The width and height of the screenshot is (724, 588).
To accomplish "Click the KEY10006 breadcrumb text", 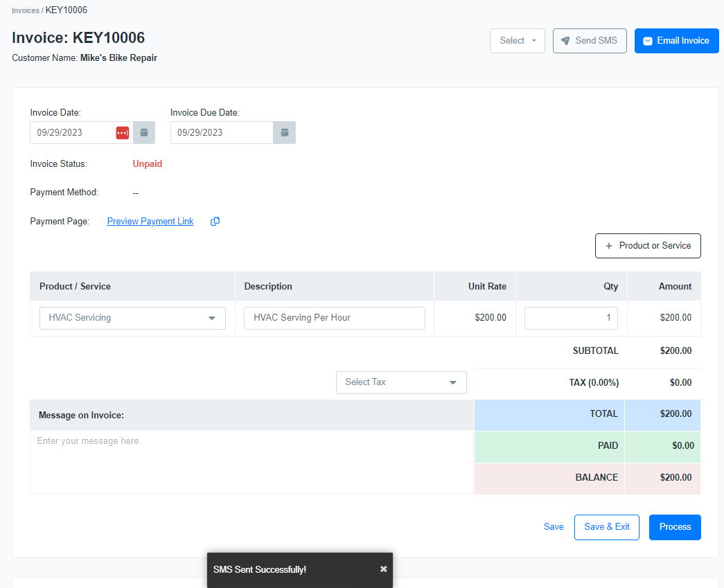I will point(66,10).
